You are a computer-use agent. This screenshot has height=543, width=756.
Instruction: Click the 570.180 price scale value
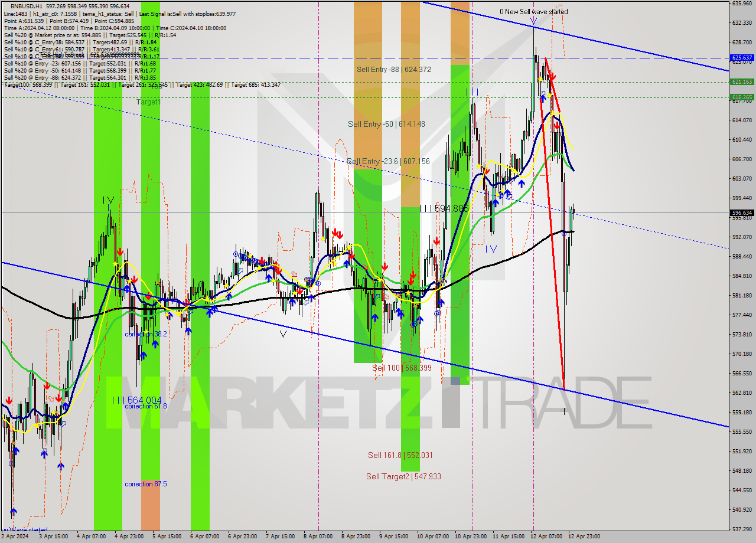click(x=742, y=354)
